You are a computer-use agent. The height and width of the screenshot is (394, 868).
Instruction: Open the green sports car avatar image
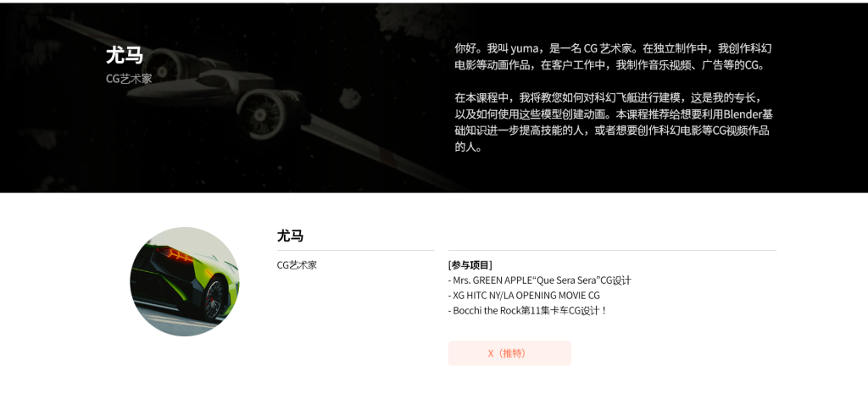[x=185, y=281]
